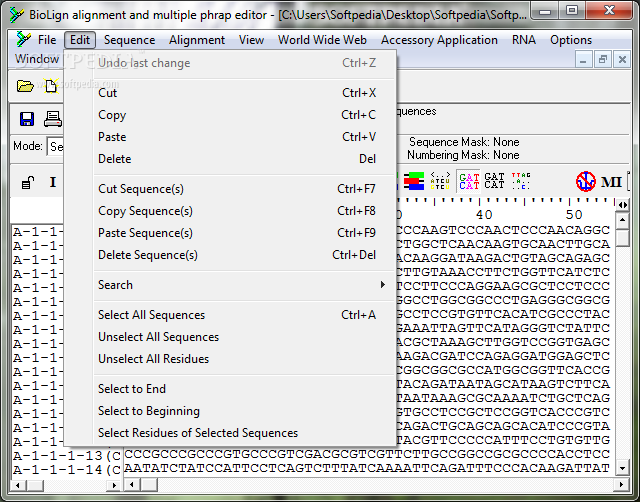This screenshot has height=502, width=640.
Task: Close the Edit menu via its header
Action: pyautogui.click(x=80, y=40)
